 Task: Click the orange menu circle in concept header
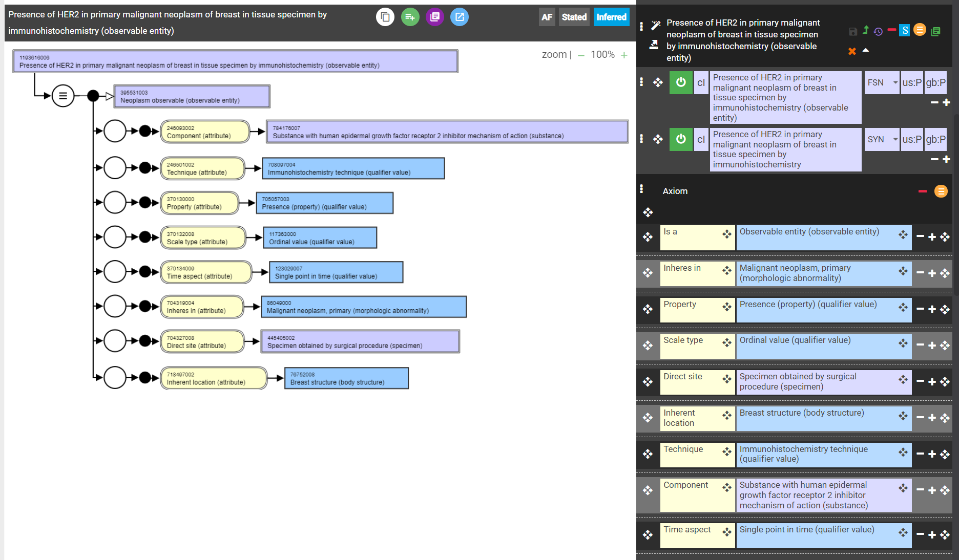coord(920,30)
